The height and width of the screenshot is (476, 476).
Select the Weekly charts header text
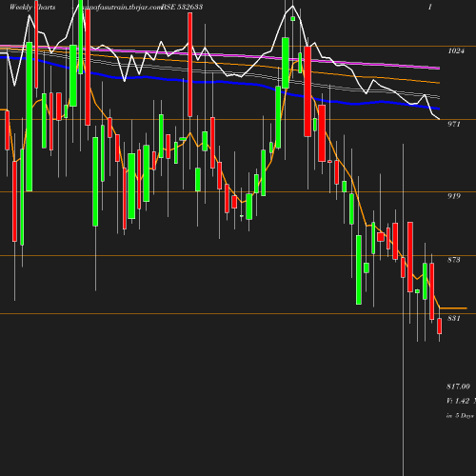32,7
